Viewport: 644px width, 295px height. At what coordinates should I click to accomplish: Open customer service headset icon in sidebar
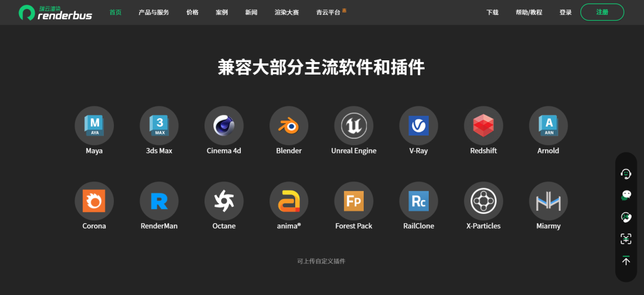click(x=626, y=174)
